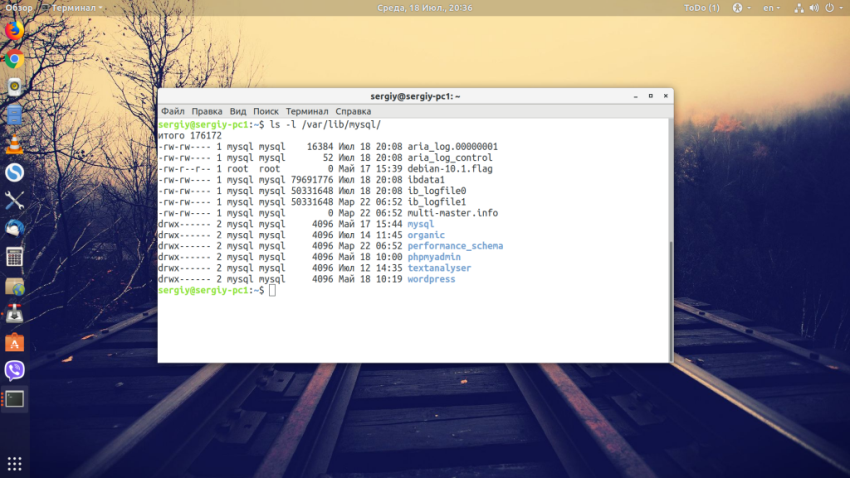Open Google Chrome from the dock
850x478 pixels.
(x=14, y=59)
